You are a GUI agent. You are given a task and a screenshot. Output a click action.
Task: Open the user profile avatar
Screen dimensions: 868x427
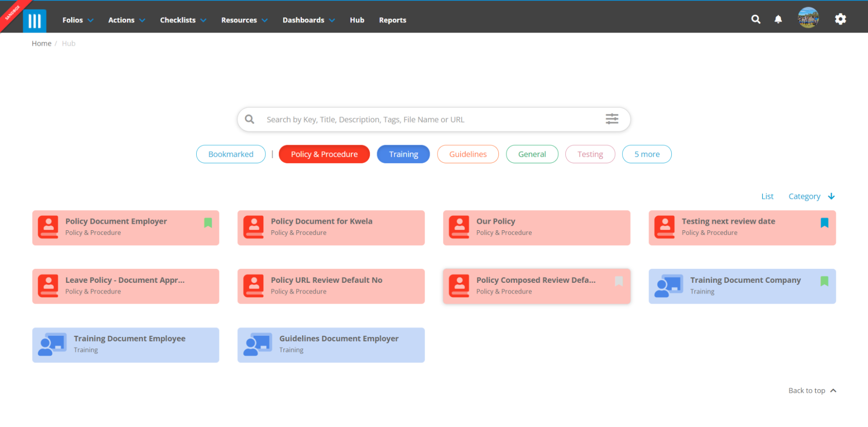[808, 18]
